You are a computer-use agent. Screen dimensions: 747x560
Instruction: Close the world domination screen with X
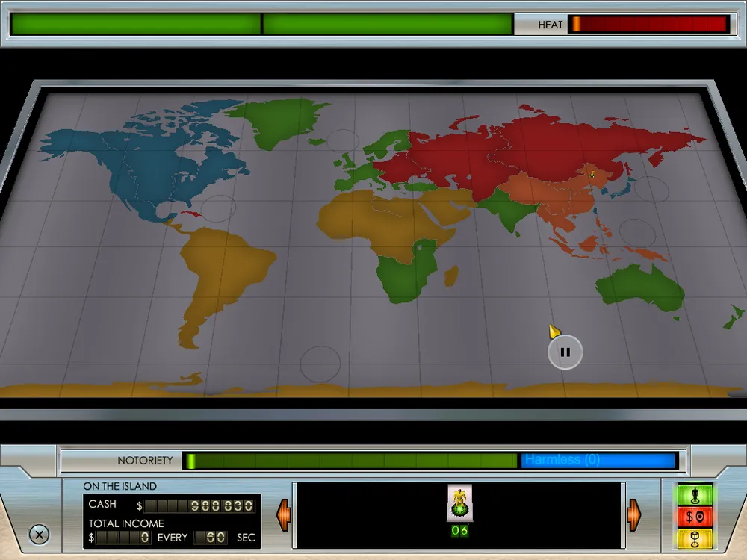(x=39, y=535)
